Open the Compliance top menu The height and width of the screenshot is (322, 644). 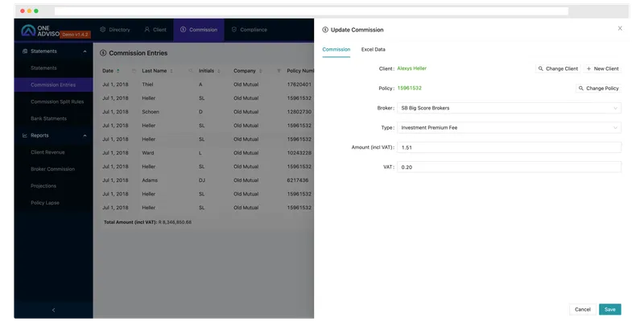coord(250,30)
